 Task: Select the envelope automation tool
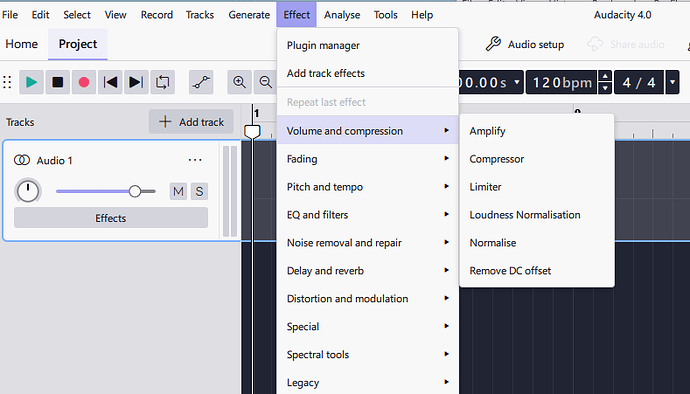201,82
